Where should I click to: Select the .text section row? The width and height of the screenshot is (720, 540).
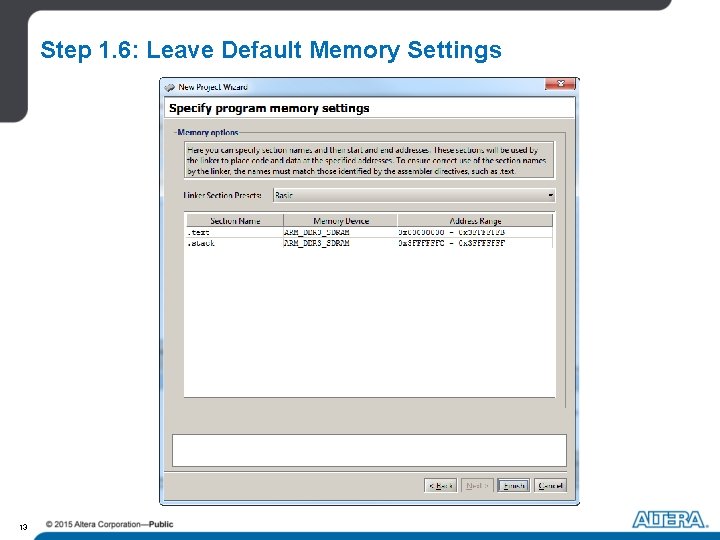[x=369, y=232]
